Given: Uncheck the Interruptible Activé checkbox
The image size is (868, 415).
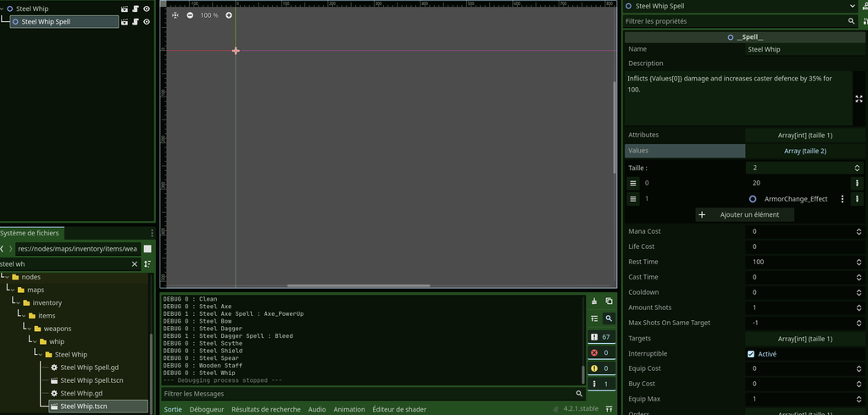Looking at the screenshot, I should click(x=751, y=354).
